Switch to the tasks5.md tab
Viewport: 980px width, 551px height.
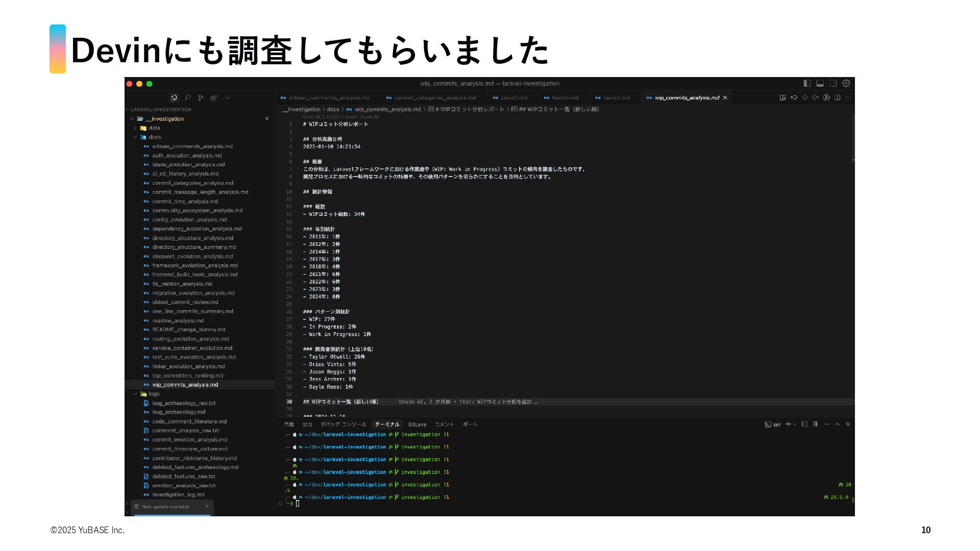pyautogui.click(x=565, y=97)
